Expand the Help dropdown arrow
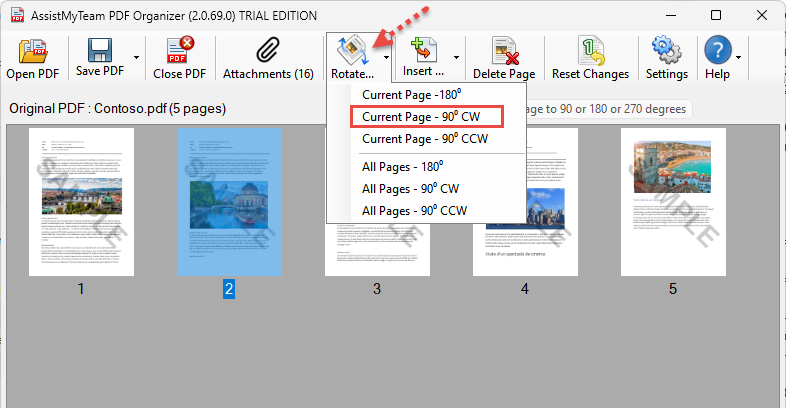Screen dimensions: 786x408 click(x=739, y=58)
